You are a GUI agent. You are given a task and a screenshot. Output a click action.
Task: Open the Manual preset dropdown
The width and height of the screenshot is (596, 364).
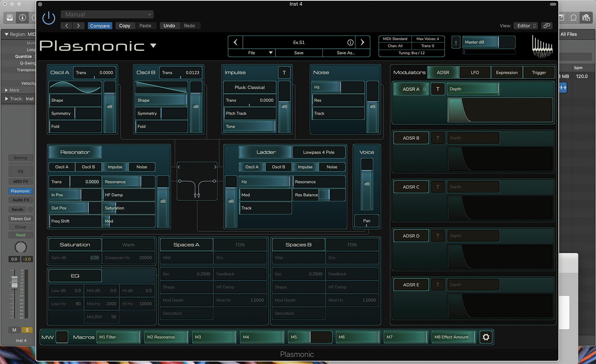point(107,14)
